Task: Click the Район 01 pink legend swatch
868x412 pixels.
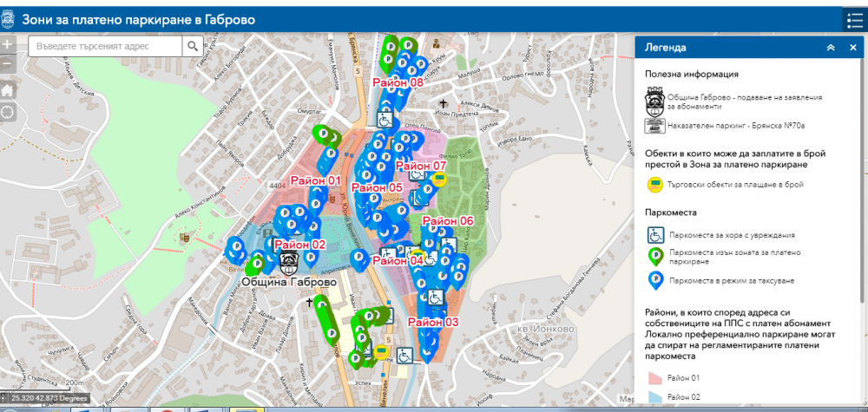Action: click(x=654, y=377)
